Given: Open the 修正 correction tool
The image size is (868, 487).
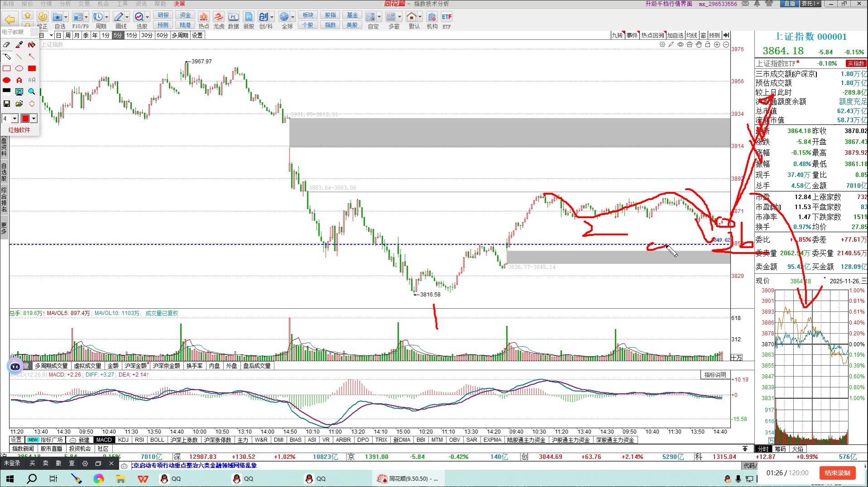Looking at the screenshot, I should tap(43, 17).
